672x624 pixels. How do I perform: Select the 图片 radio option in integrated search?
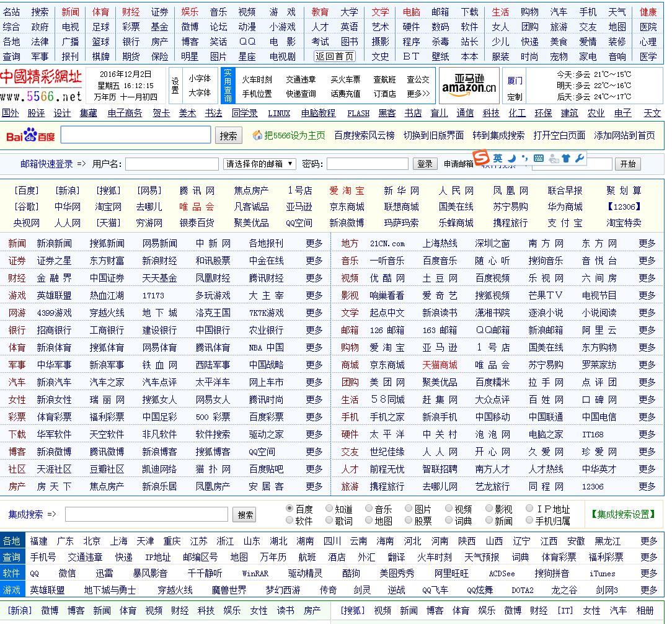click(409, 508)
